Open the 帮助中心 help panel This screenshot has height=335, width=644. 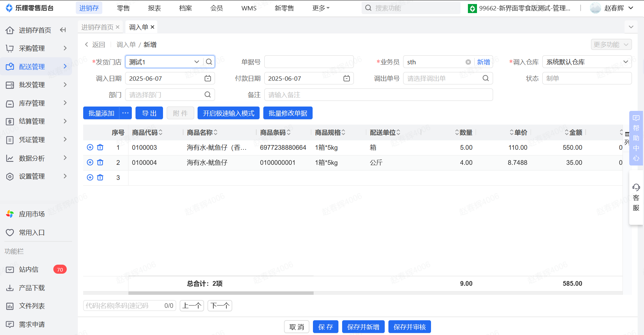click(636, 138)
